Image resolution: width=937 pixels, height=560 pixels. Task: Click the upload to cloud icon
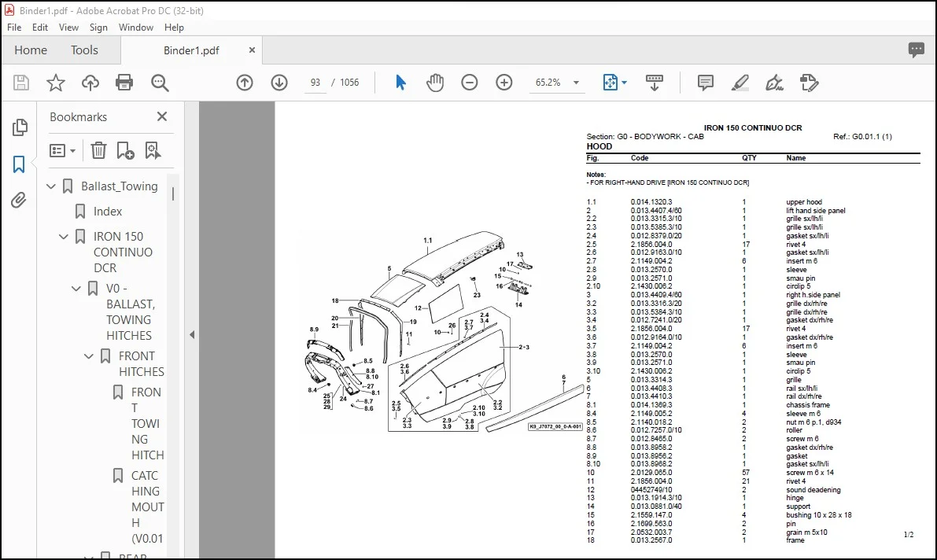pos(90,83)
